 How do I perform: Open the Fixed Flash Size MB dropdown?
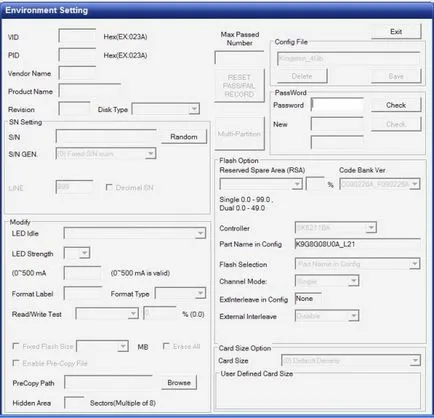point(102,346)
